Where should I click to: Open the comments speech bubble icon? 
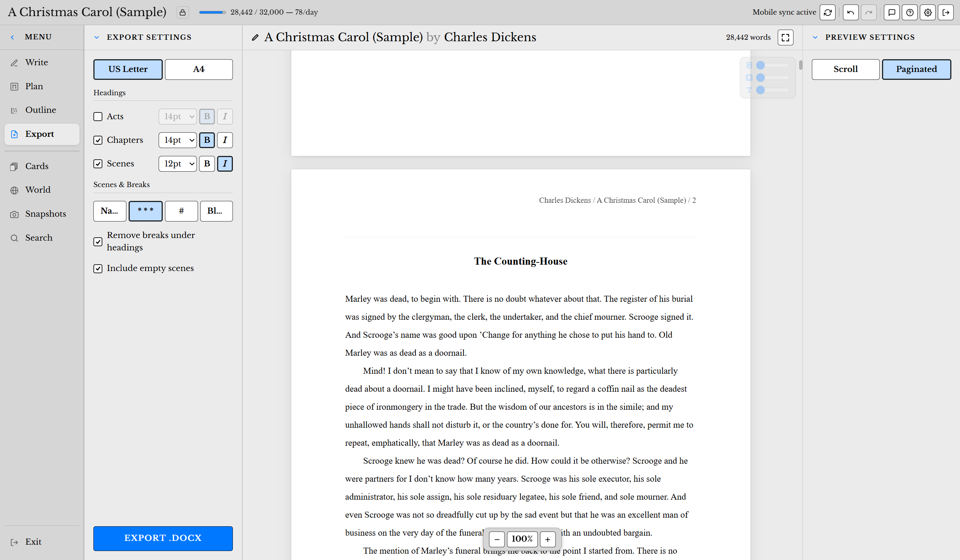(891, 13)
